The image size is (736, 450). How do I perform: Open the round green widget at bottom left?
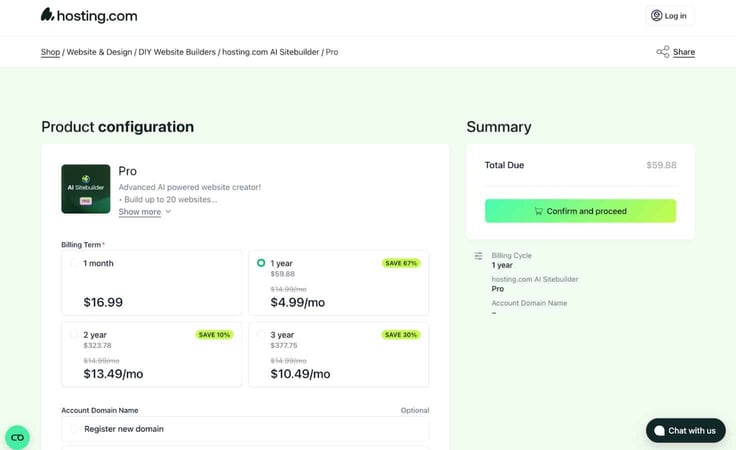click(17, 437)
